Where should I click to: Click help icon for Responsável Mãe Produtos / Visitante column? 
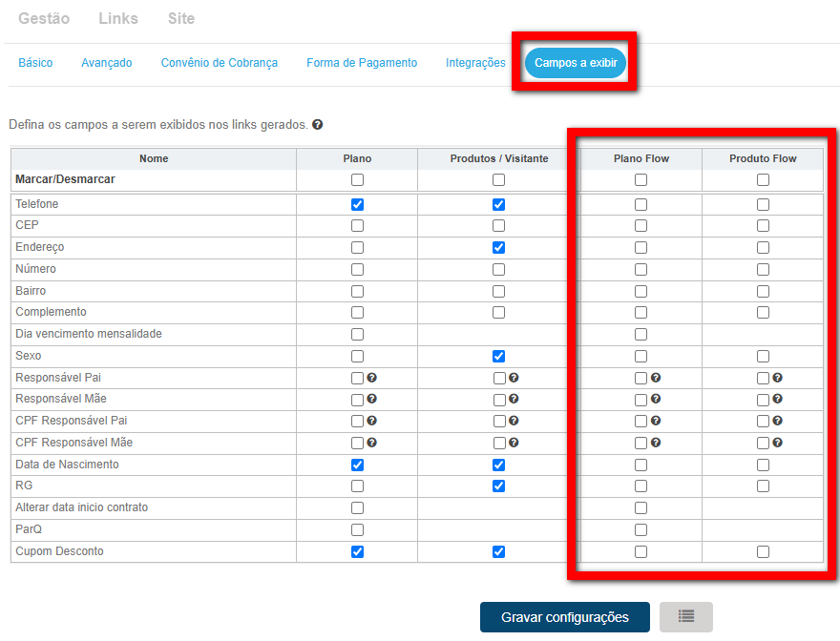[514, 400]
